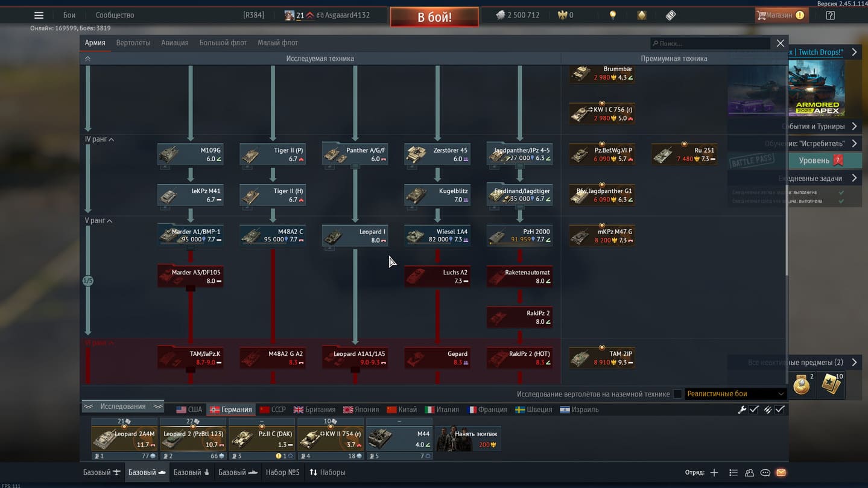Toggle the auto-resupply ammo checkbox
The image size is (868, 488).
click(x=779, y=410)
